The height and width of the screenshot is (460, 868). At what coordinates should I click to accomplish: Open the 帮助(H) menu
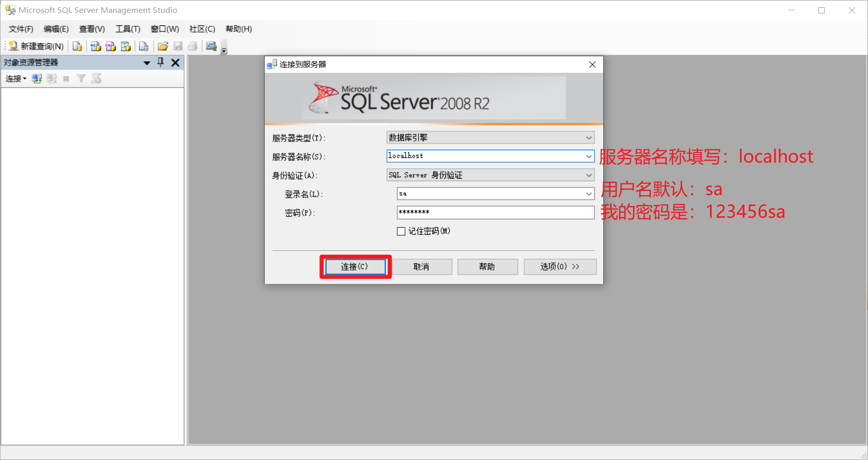click(x=238, y=29)
